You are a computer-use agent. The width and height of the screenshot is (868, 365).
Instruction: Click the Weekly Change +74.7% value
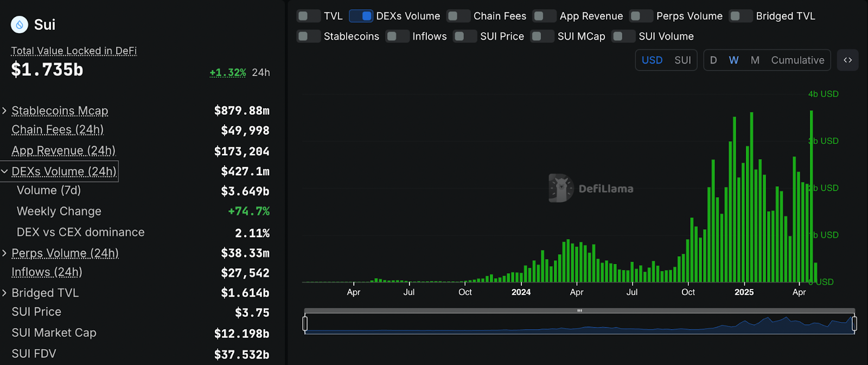coord(249,211)
